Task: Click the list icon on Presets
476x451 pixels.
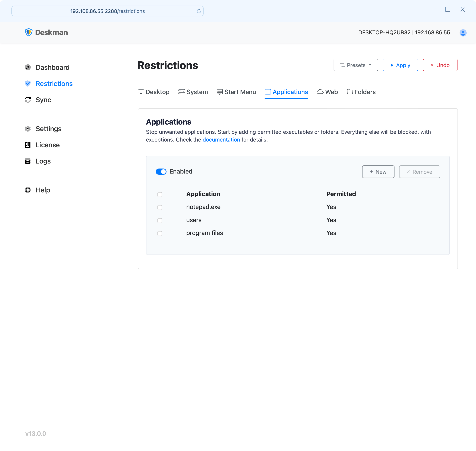Action: (x=343, y=65)
